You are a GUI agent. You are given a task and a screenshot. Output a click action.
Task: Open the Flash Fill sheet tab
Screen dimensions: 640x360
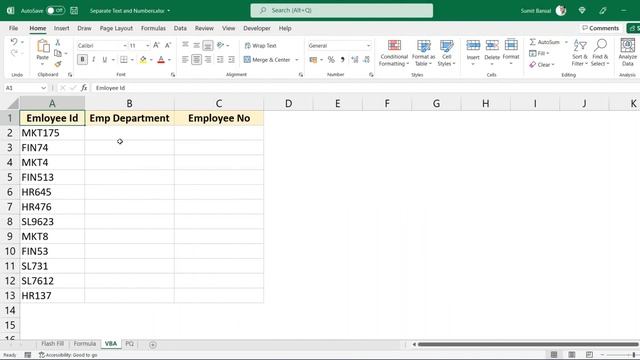point(53,344)
